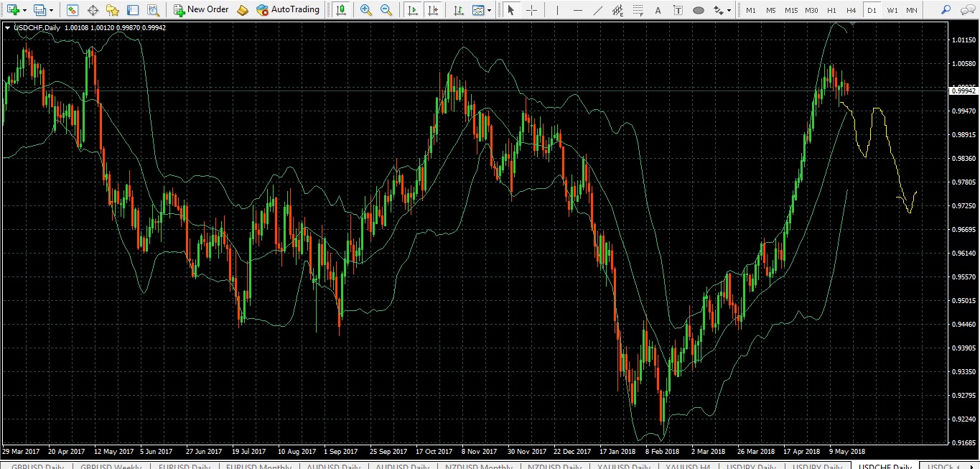Select the trendline tool

pyautogui.click(x=597, y=10)
